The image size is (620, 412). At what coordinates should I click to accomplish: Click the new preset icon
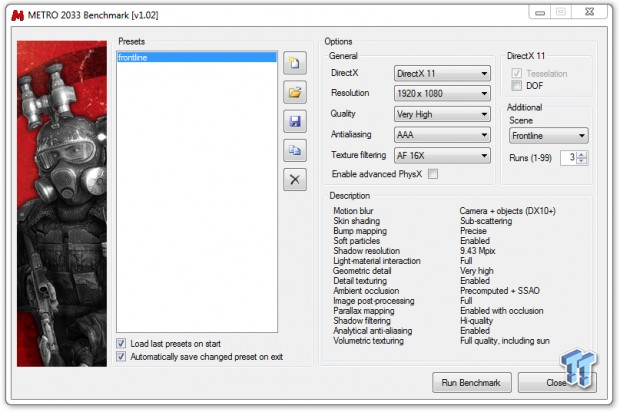tap(295, 63)
